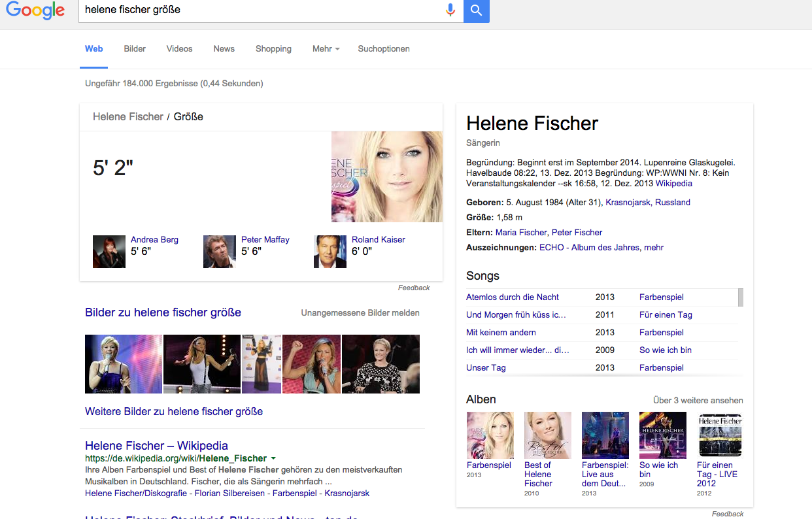
Task: Expand the Wikipedia result URL dropdown arrow
Action: click(273, 459)
